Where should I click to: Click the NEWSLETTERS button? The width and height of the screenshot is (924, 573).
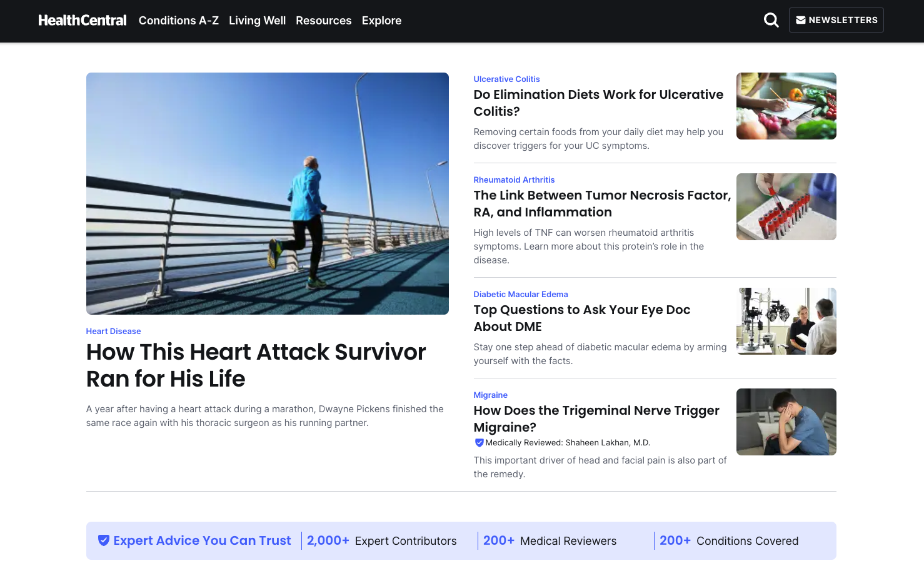836,19
